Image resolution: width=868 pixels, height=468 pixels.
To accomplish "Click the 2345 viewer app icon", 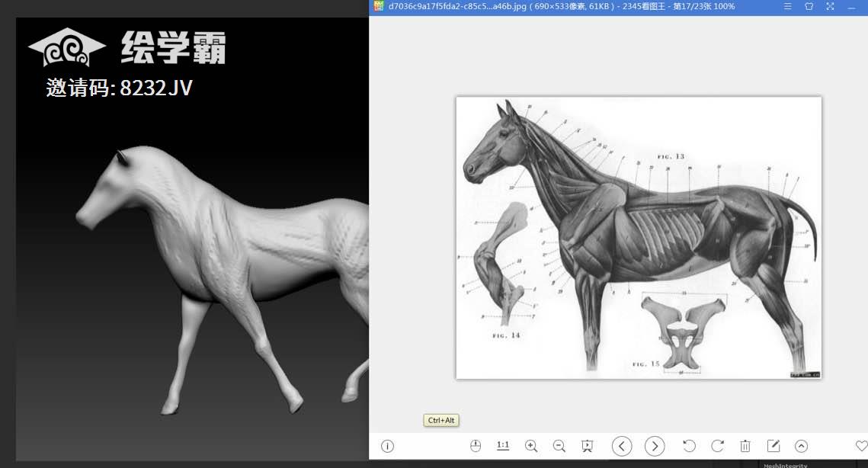I will (379, 7).
